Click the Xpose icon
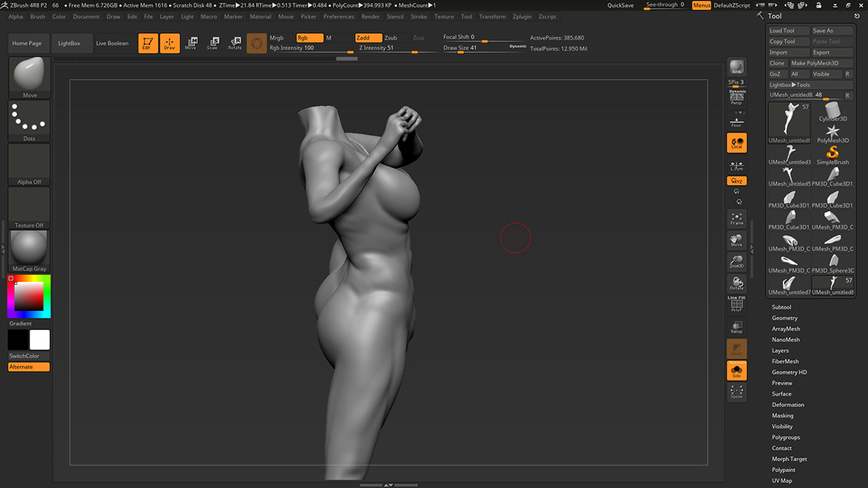Screen dimensions: 868x488 pos(736,393)
